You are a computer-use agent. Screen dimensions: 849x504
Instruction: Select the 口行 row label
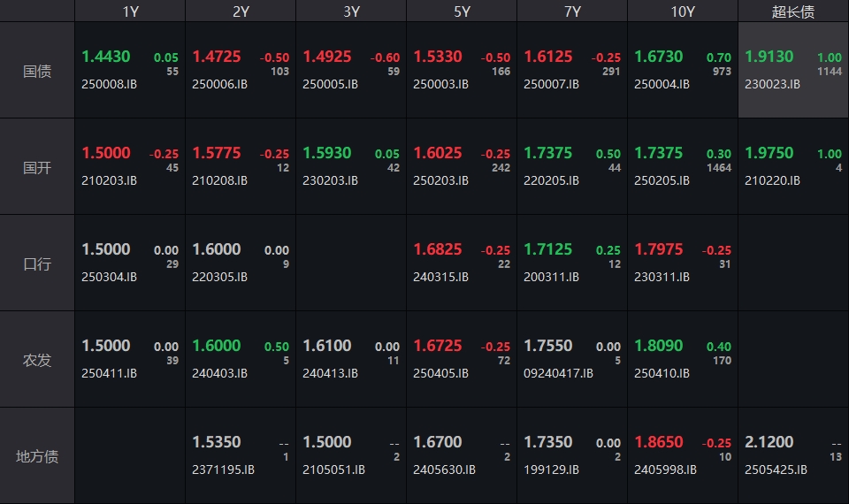[37, 263]
